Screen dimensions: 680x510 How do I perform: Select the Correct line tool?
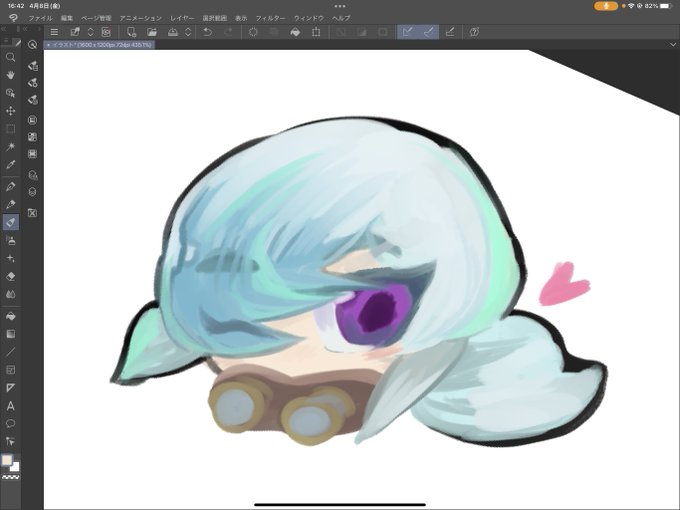10,441
